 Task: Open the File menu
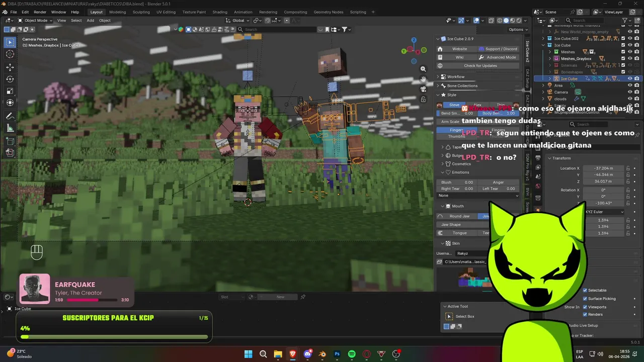point(14,12)
